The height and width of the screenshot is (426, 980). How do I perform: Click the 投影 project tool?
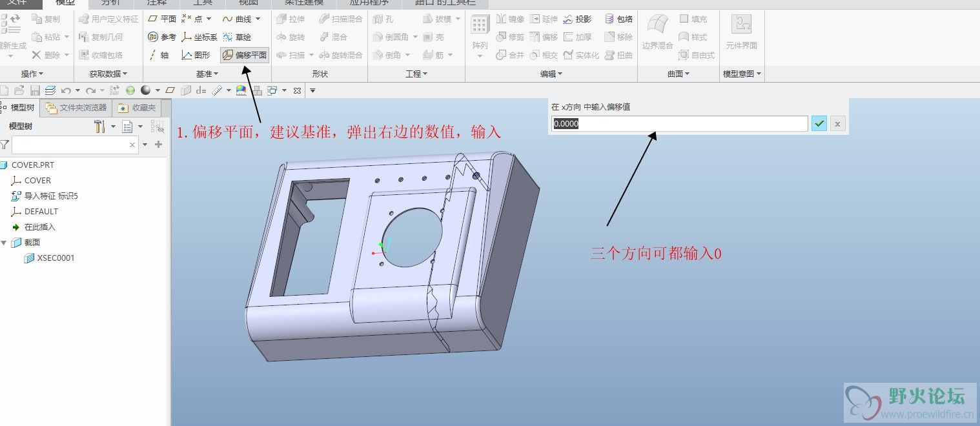pos(577,19)
